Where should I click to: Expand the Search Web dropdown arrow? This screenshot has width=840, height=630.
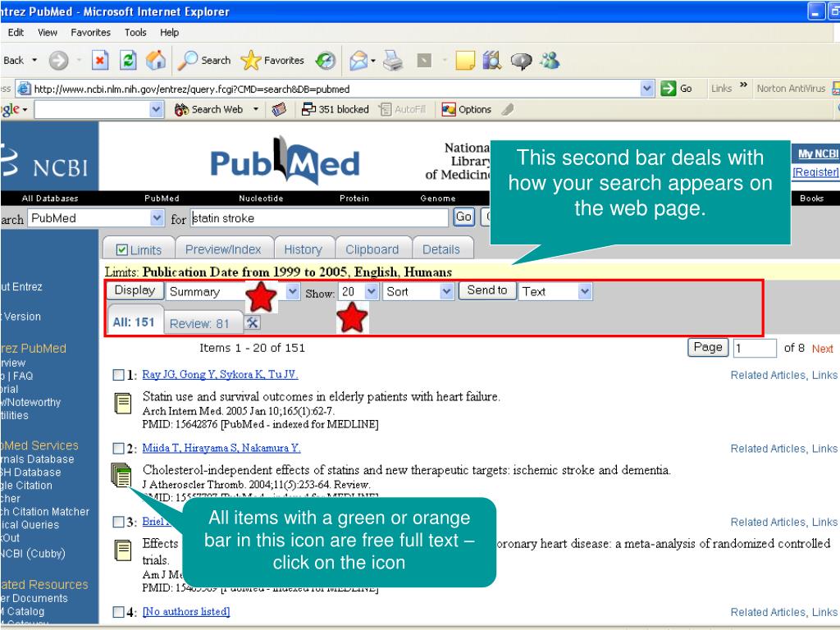pyautogui.click(x=256, y=109)
